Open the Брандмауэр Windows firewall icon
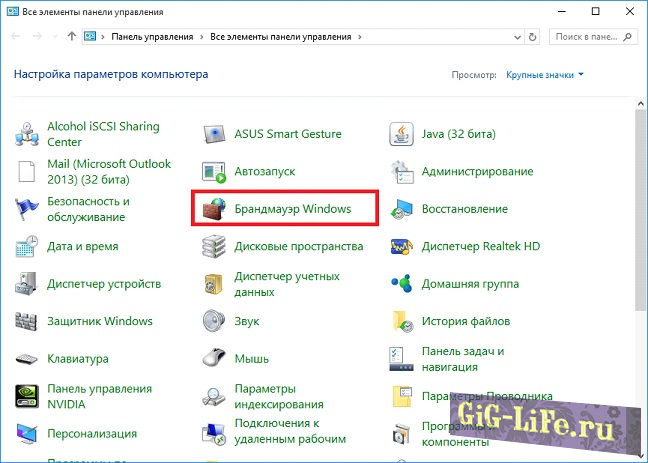This screenshot has height=463, width=648. [215, 209]
